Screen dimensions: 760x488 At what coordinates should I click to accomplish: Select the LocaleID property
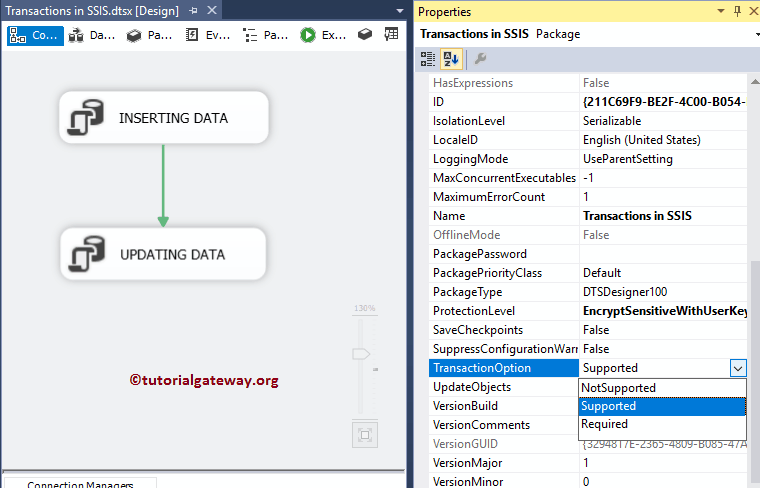tap(504, 140)
